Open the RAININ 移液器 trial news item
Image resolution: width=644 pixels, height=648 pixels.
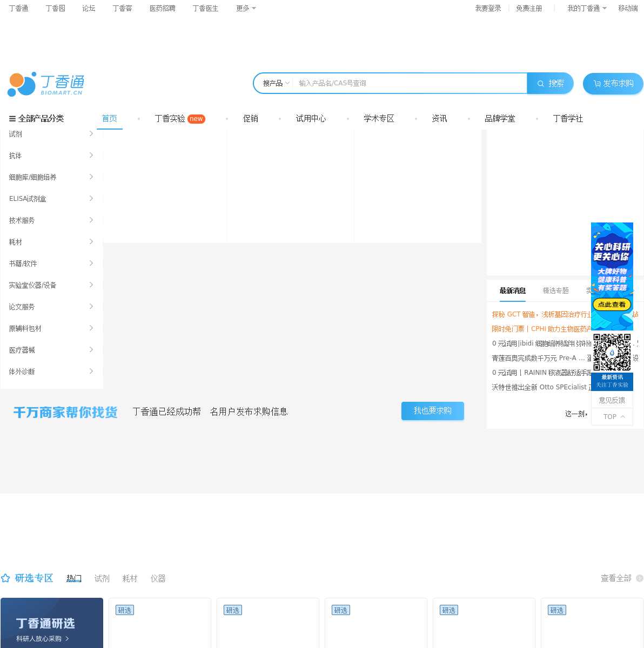coord(541,373)
